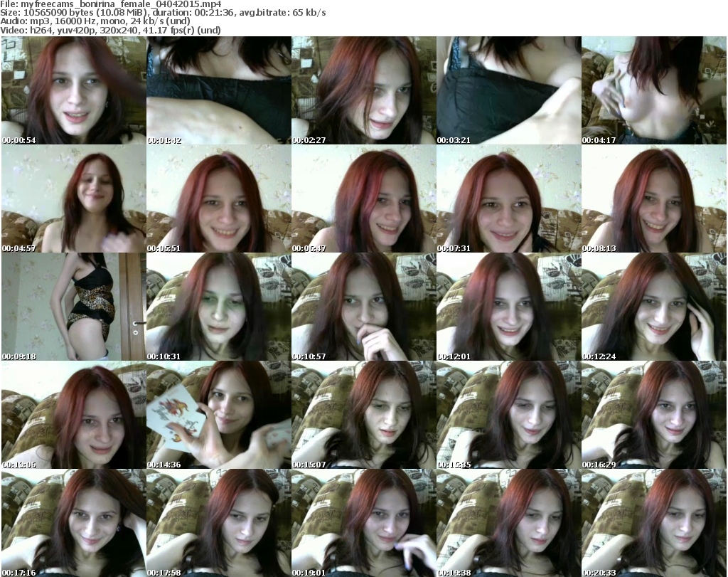Pick the thumbnail stamped 00:15:07
This screenshot has height=577, width=728.
click(363, 415)
